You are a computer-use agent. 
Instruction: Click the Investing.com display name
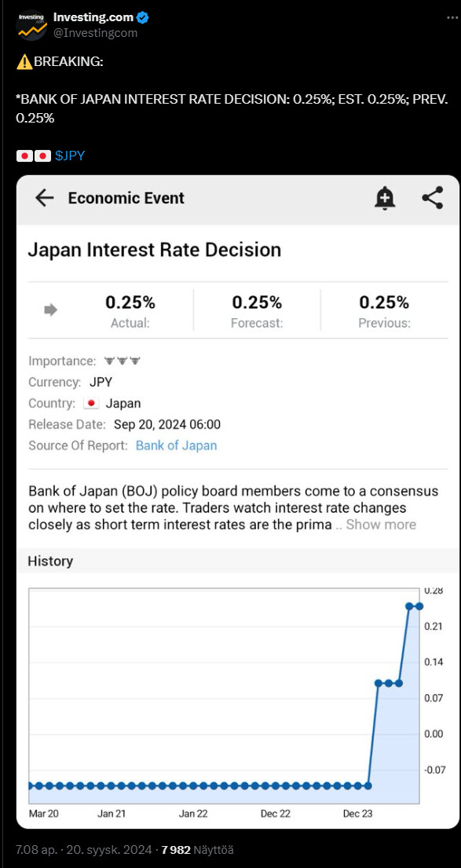93,18
